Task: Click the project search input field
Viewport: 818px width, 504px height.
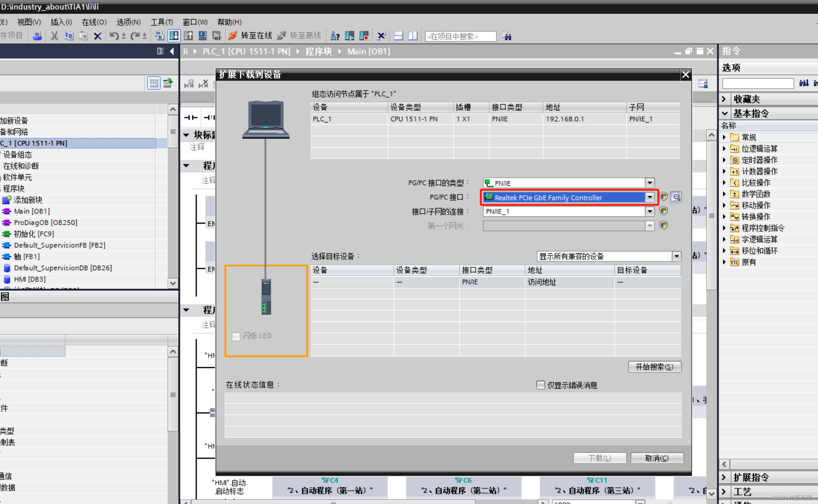Action: (x=460, y=36)
